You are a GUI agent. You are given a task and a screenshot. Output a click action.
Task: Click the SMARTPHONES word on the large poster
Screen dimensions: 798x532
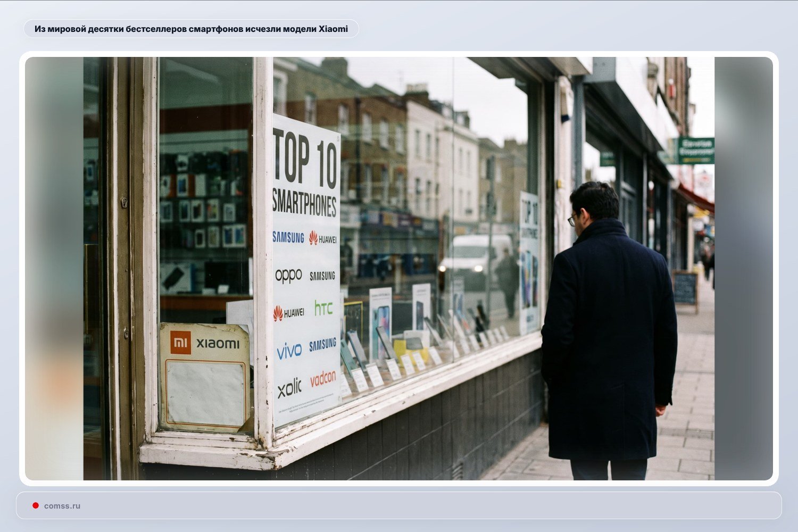coord(304,203)
